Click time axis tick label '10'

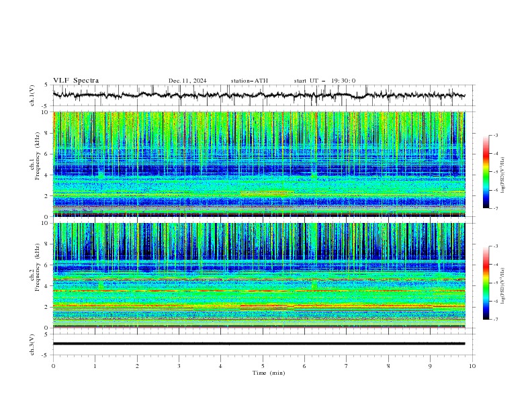[x=472, y=366]
